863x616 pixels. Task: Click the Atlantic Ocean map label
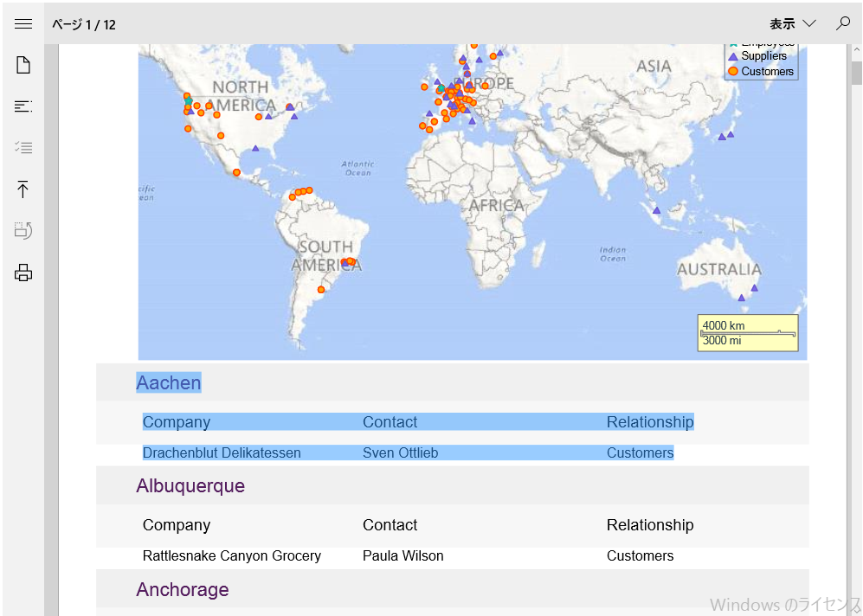(357, 168)
